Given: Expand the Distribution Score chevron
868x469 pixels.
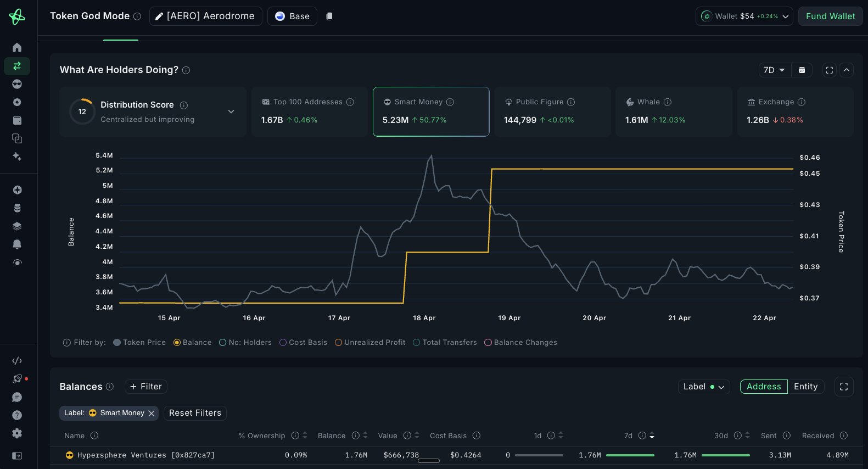Looking at the screenshot, I should [x=231, y=111].
